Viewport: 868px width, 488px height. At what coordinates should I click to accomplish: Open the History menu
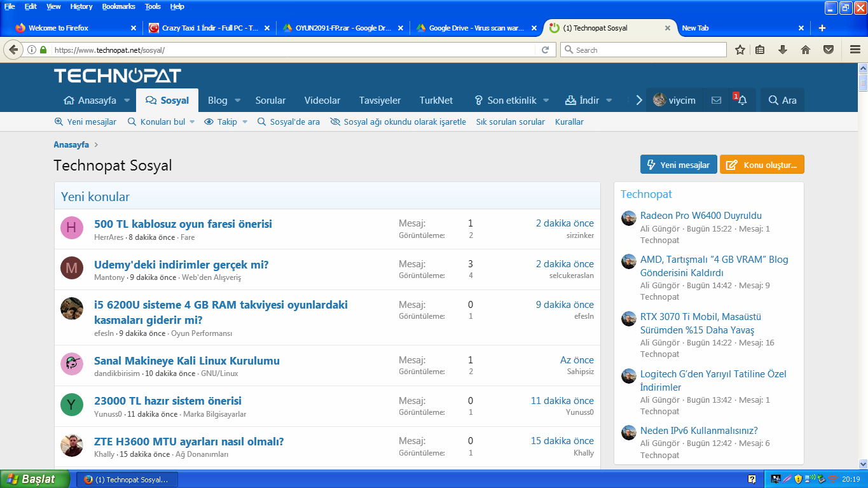pos(81,6)
